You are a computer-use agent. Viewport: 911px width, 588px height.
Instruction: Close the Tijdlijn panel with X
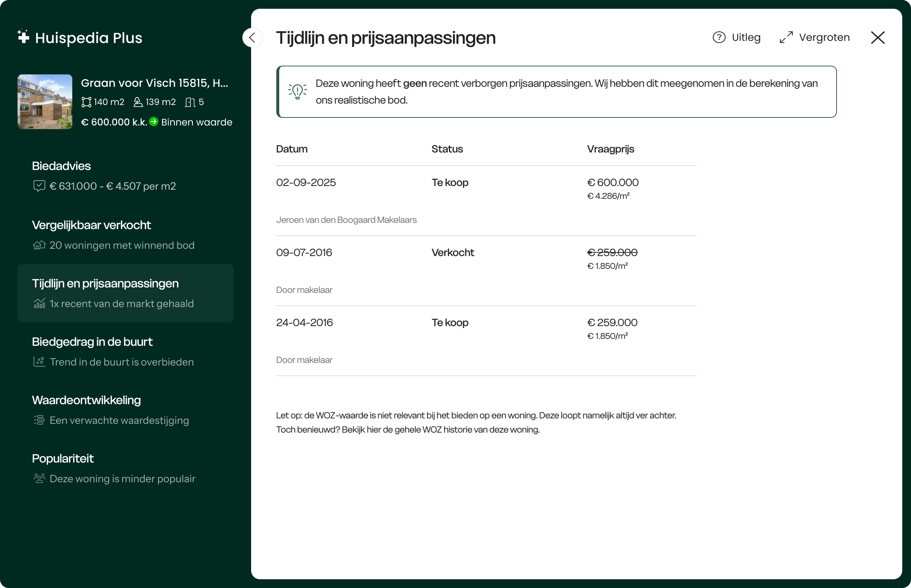pos(877,38)
